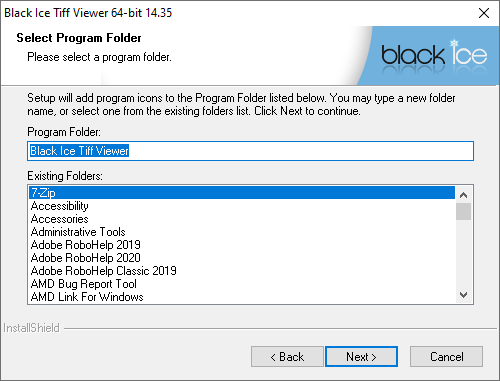Cancel the installation
The height and width of the screenshot is (381, 500).
(x=446, y=357)
